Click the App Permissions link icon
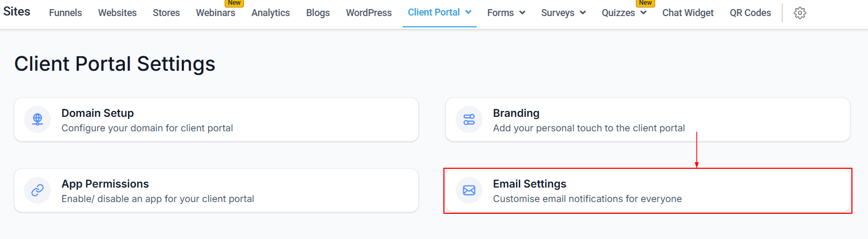This screenshot has width=868, height=239. tap(38, 190)
